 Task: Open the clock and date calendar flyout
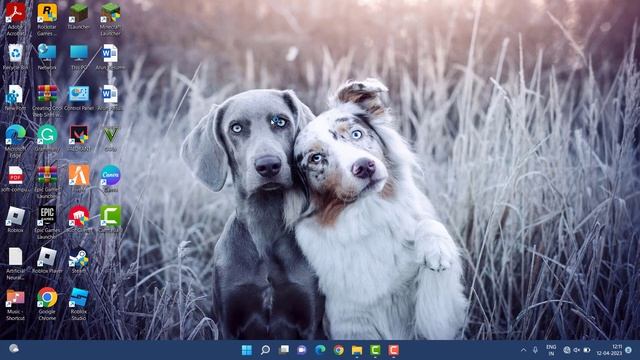609,350
